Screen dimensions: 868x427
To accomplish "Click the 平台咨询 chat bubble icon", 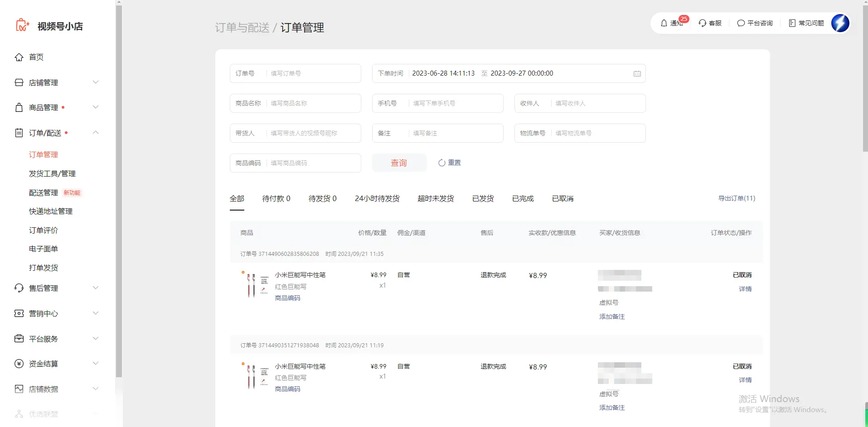I will pyautogui.click(x=741, y=23).
